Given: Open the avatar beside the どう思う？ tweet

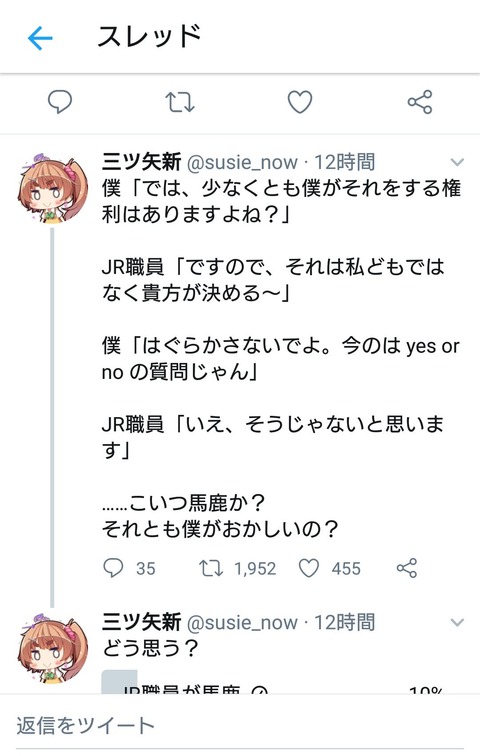Looking at the screenshot, I should pyautogui.click(x=53, y=648).
